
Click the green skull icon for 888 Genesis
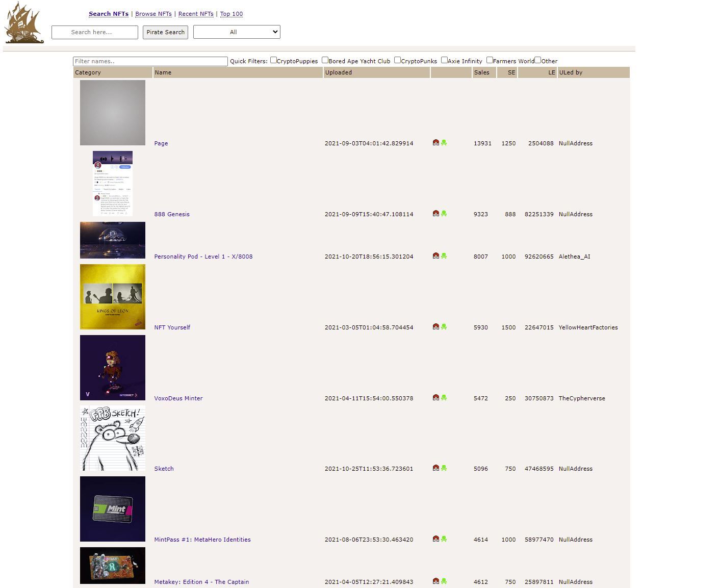click(x=444, y=213)
